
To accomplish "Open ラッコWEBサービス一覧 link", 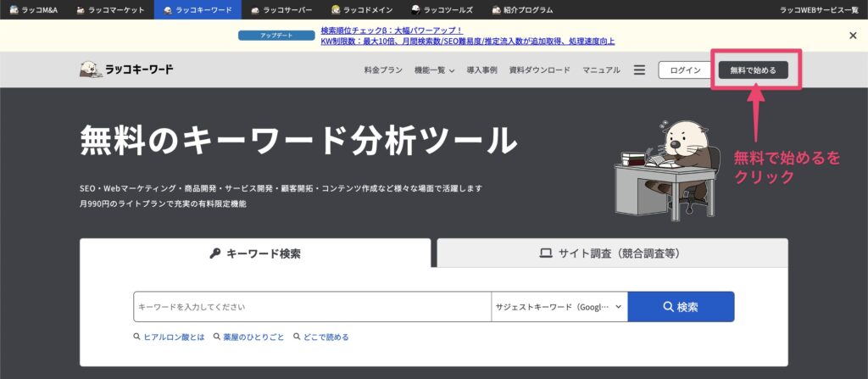I will pos(820,9).
